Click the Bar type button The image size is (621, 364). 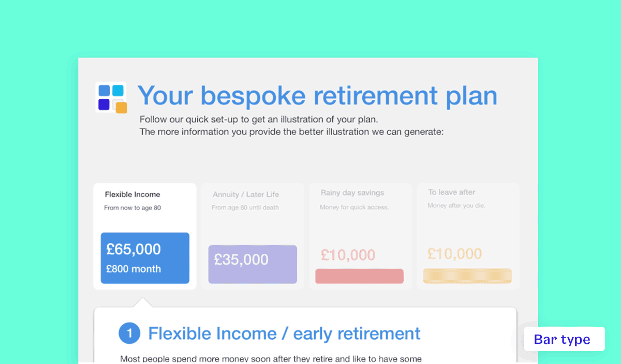click(564, 339)
